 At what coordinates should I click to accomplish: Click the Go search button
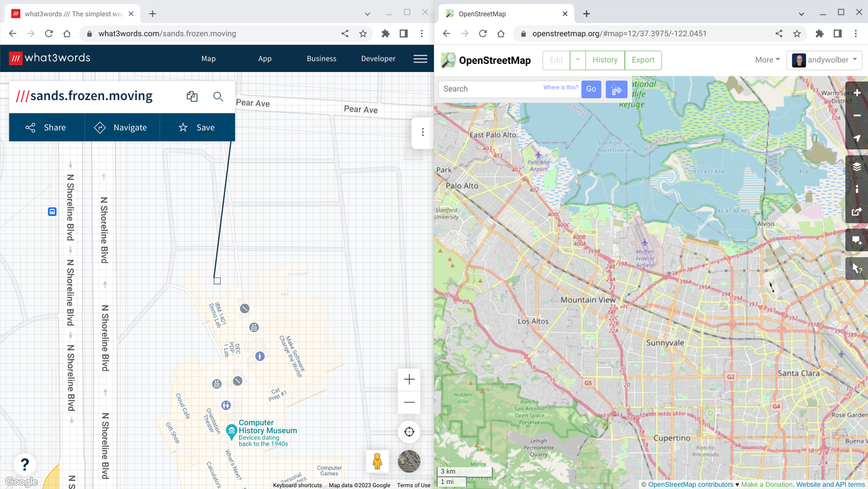[591, 89]
